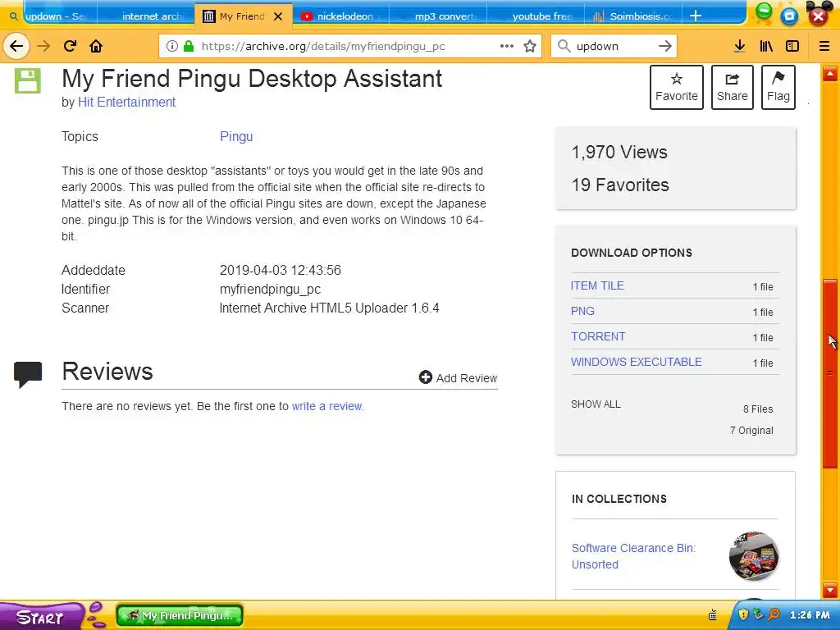Screen dimensions: 840x630
Task: Reload the page with the refresh icon
Action: pos(71,46)
